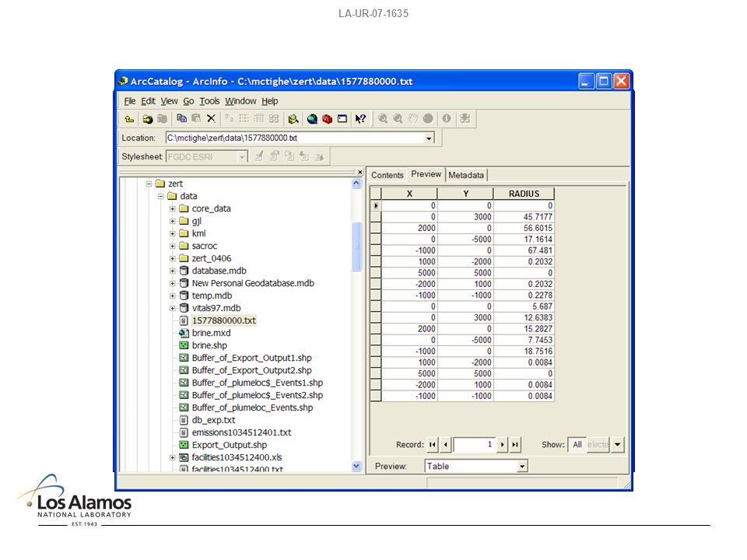The image size is (747, 560).
Task: Click the Record number input field
Action: (474, 445)
